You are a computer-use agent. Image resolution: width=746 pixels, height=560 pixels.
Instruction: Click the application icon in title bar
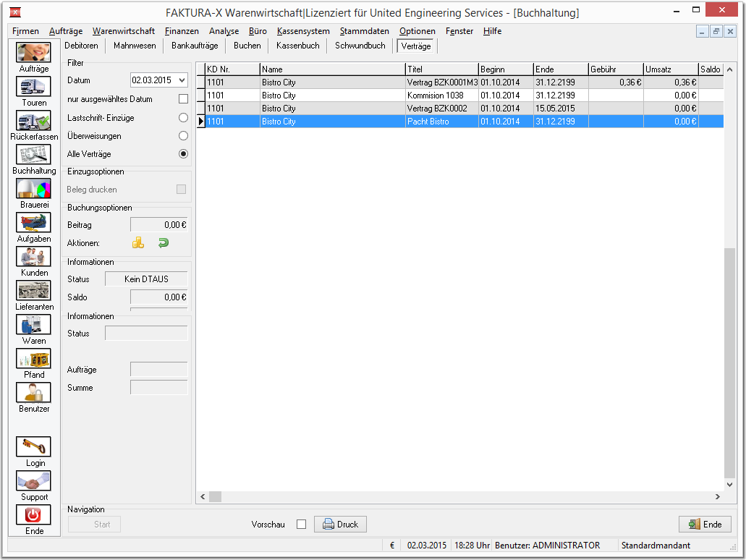(x=15, y=12)
